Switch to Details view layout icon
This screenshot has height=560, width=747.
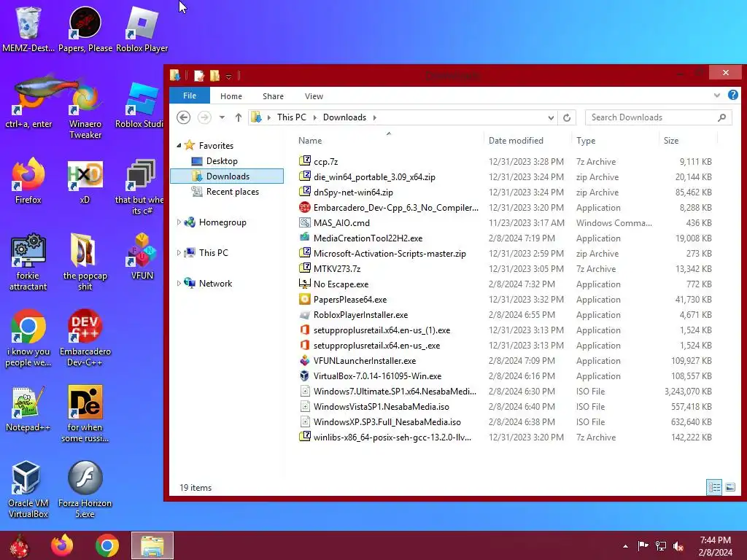point(713,487)
